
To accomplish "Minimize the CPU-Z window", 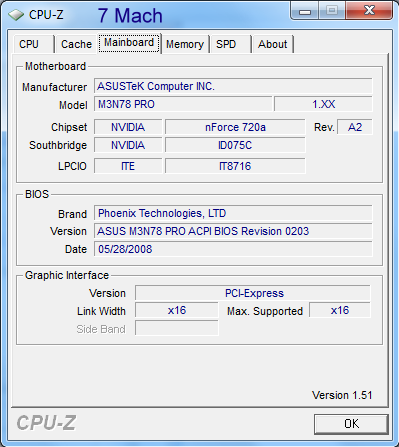I will [x=305, y=12].
